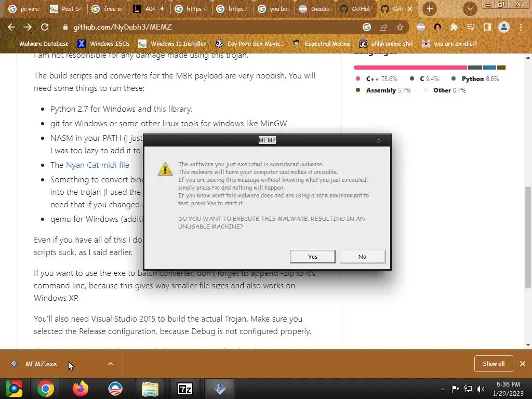Share this page via the share icon
The image size is (532, 399).
pyautogui.click(x=383, y=27)
